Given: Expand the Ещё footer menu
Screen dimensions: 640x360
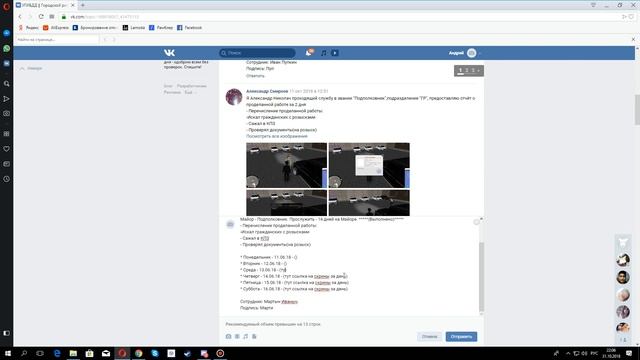Looking at the screenshot, I should pos(190,93).
